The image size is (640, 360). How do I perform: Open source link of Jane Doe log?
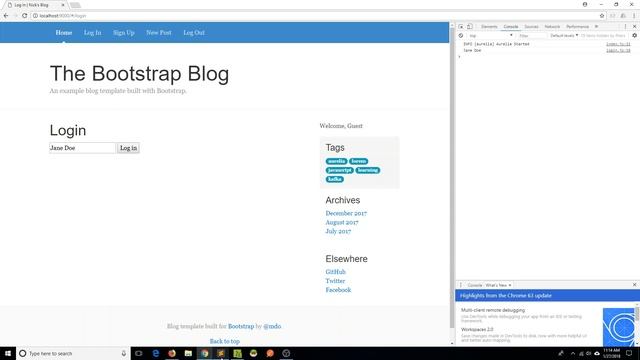coord(618,50)
